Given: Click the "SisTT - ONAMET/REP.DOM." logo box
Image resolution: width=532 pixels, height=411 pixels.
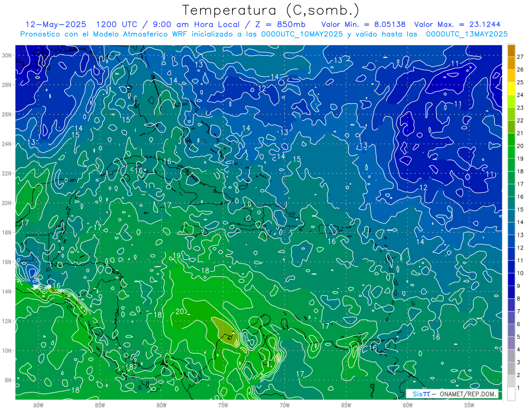Looking at the screenshot, I should pos(452,394).
